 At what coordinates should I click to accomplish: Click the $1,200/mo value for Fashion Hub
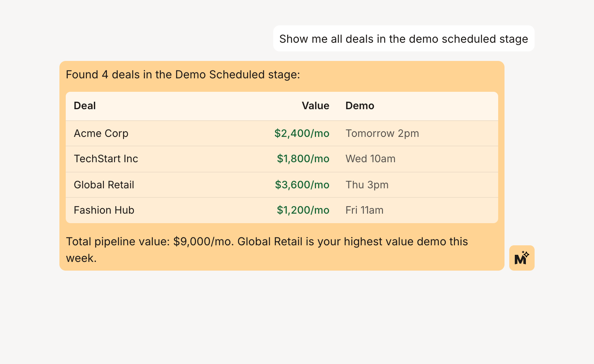(x=303, y=210)
